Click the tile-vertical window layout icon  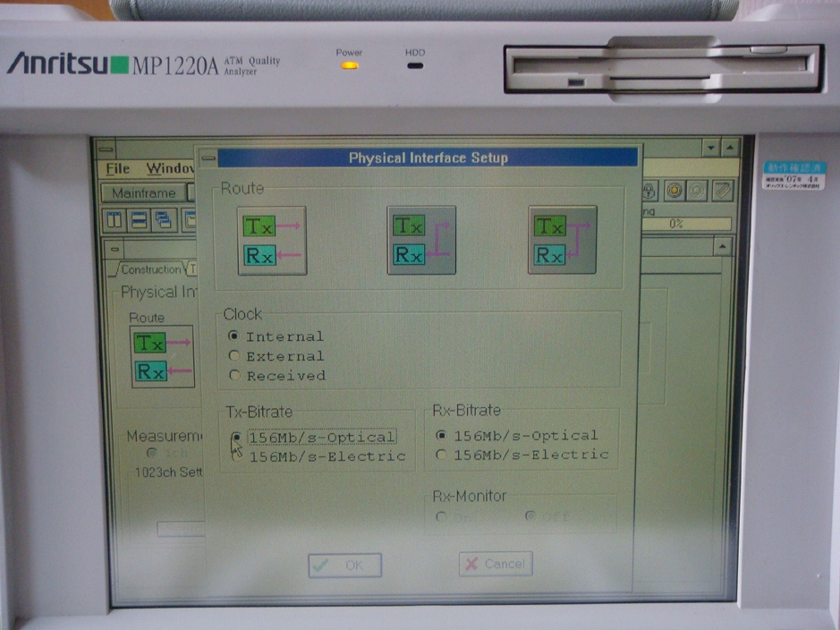click(x=115, y=219)
